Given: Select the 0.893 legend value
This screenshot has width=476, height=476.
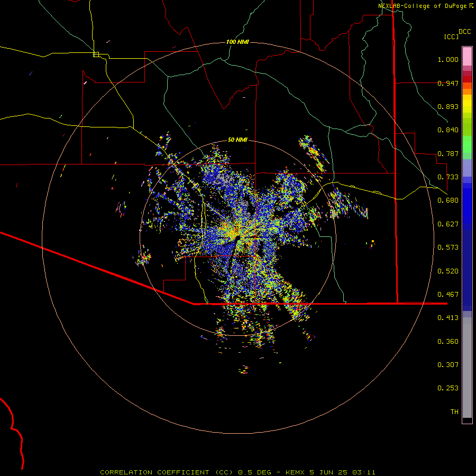Looking at the screenshot, I should [x=448, y=106].
